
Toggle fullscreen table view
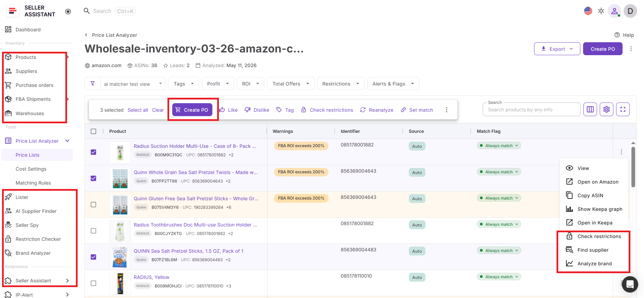coord(623,109)
